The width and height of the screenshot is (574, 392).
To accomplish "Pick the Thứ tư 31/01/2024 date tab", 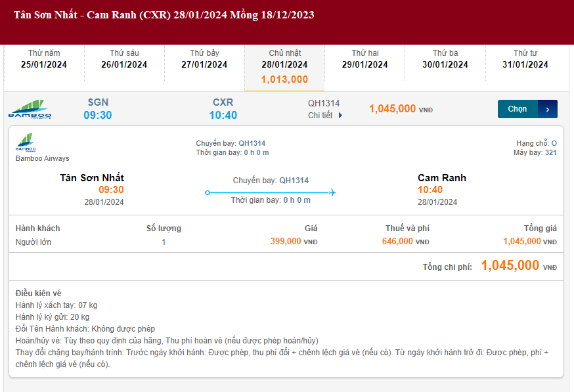I will coord(525,59).
